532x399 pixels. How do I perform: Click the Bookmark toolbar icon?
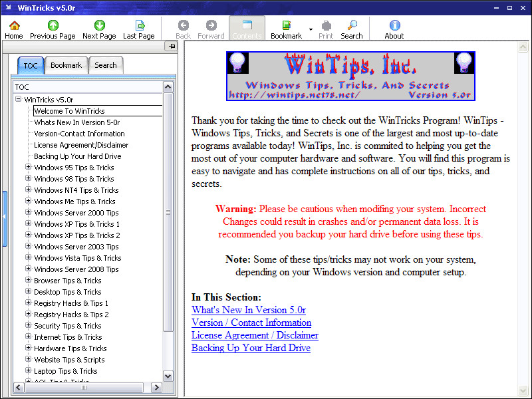click(x=287, y=25)
